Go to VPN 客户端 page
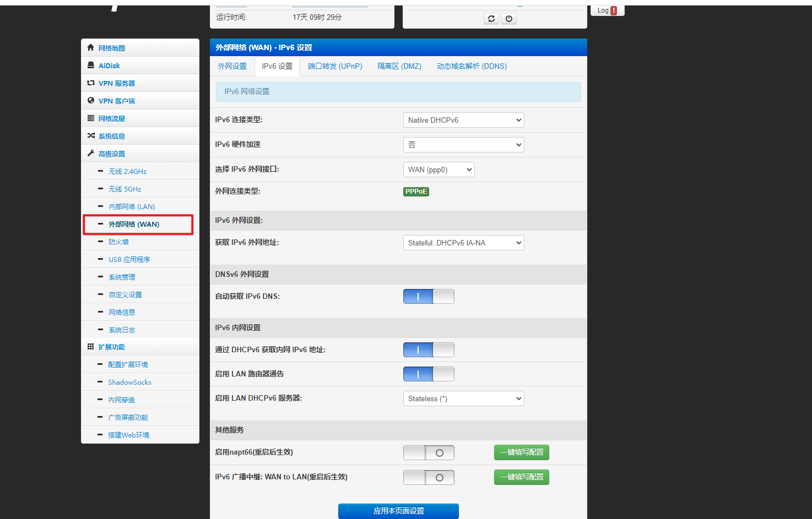 (x=117, y=101)
